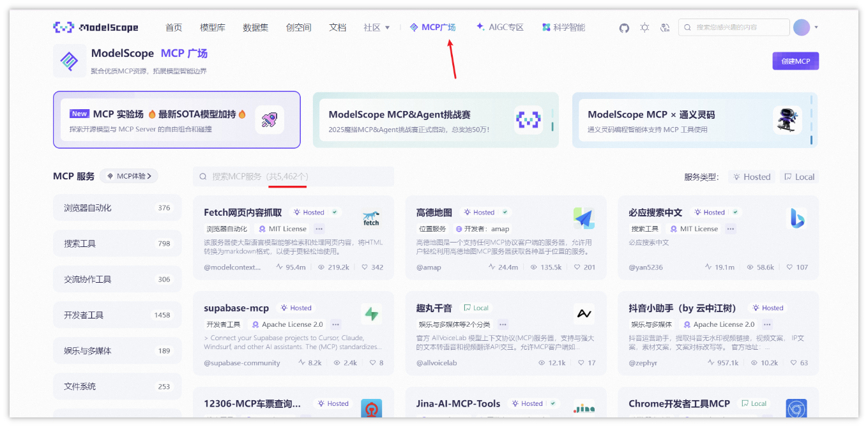Image resolution: width=868 pixels, height=427 pixels.
Task: Expand more tags on 必应搜索中文 card
Action: pos(731,228)
